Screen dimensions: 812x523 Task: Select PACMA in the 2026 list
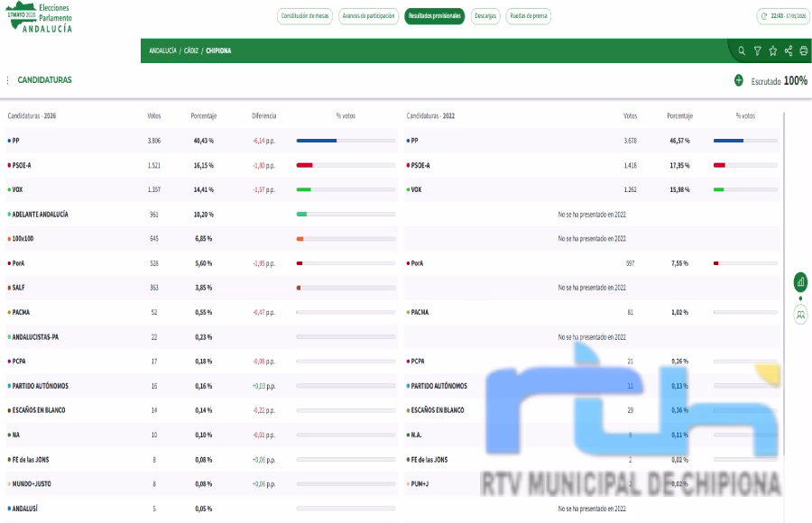click(x=21, y=312)
